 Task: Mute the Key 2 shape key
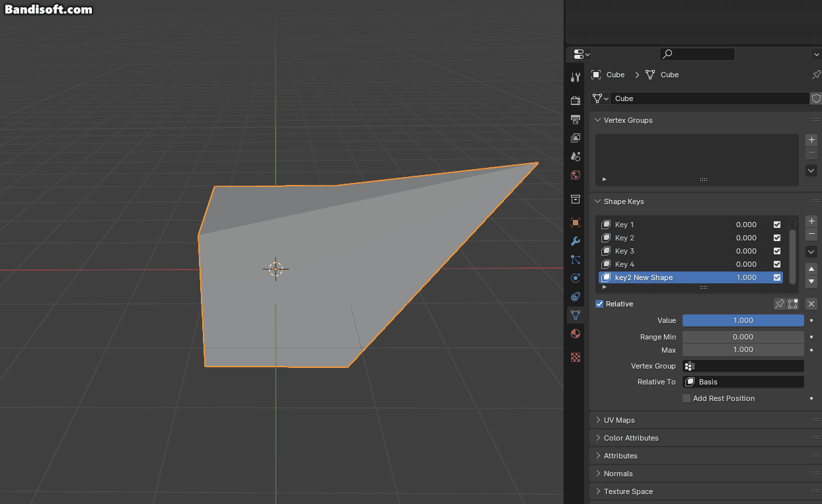(777, 238)
